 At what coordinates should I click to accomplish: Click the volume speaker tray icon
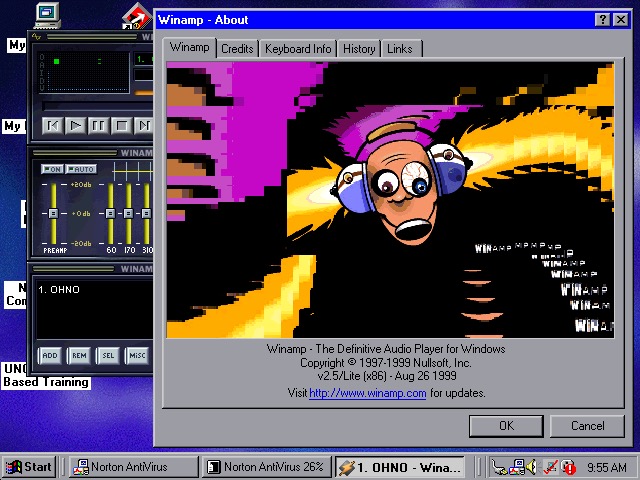(x=531, y=467)
